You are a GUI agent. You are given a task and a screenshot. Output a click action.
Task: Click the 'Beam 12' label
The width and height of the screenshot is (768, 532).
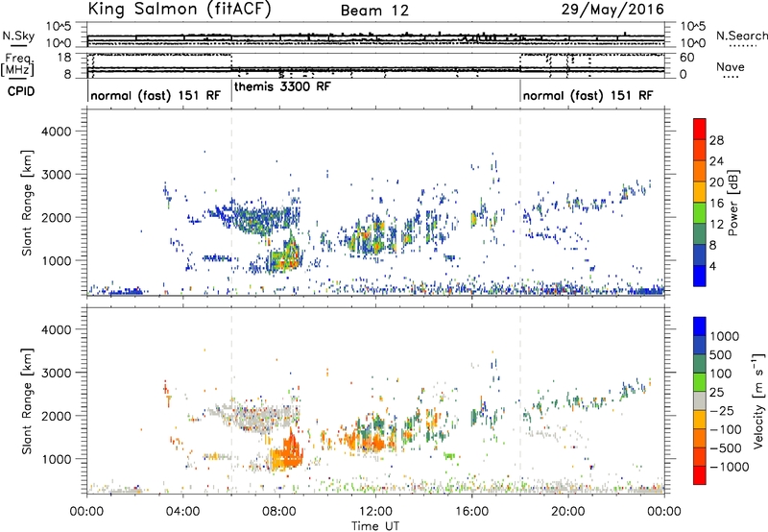pyautogui.click(x=374, y=11)
